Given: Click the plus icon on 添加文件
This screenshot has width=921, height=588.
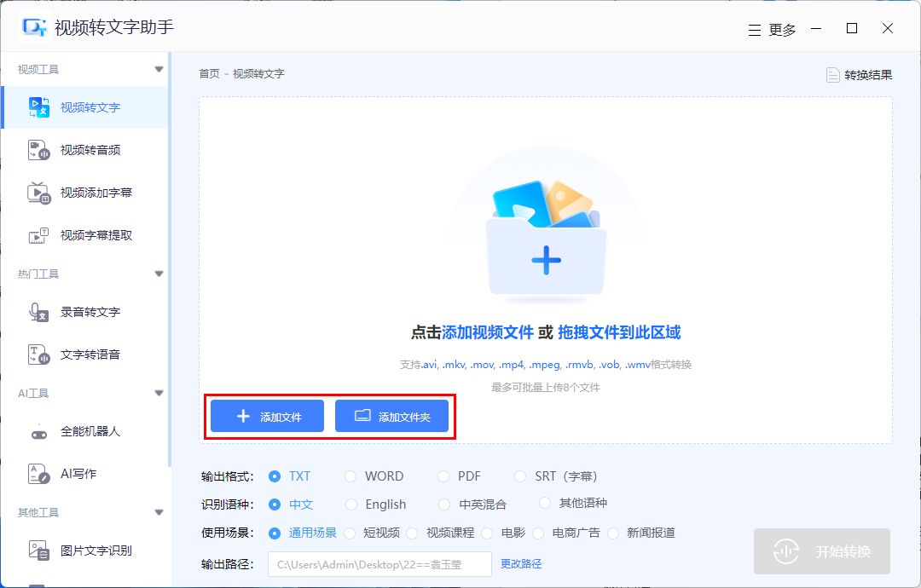Looking at the screenshot, I should 243,416.
